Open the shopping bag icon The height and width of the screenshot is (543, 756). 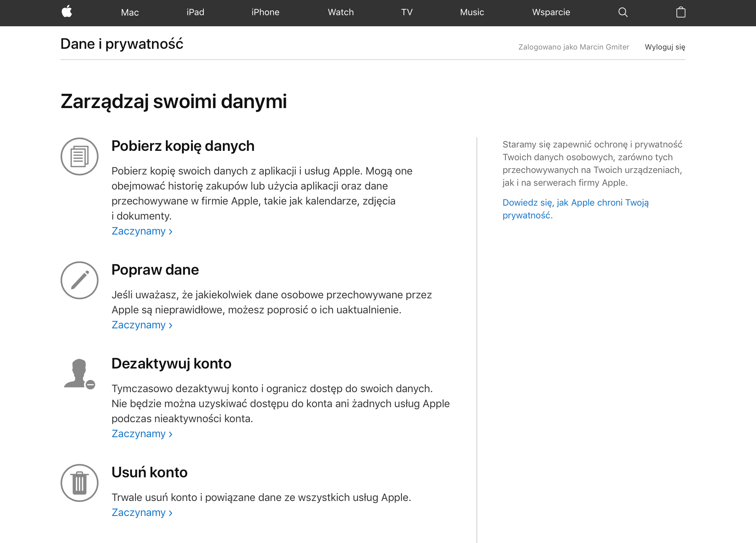click(681, 12)
